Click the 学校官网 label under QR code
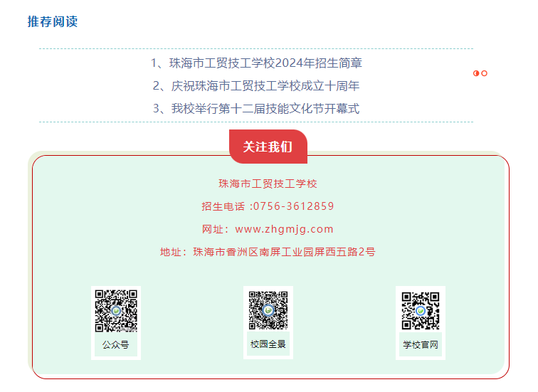This screenshot has width=538, height=392. tap(421, 344)
